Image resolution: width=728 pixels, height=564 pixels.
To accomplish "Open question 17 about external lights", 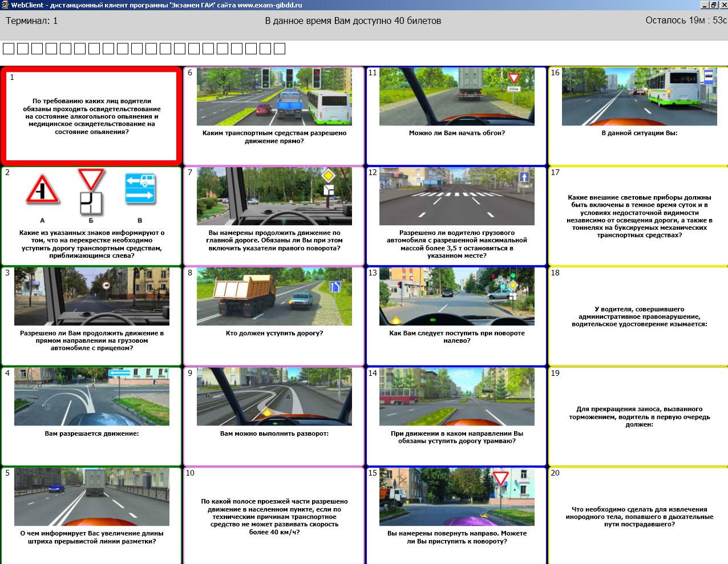I will 639,216.
